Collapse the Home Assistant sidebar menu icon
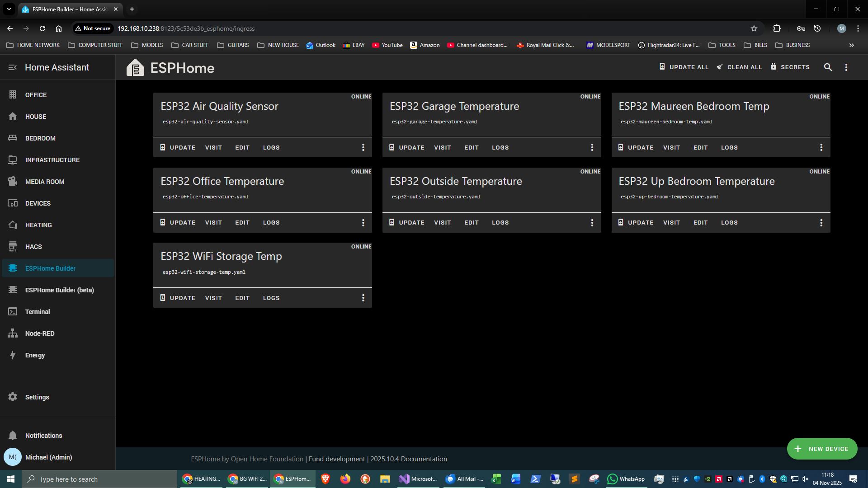Screen dimensions: 868x488 [x=13, y=67]
